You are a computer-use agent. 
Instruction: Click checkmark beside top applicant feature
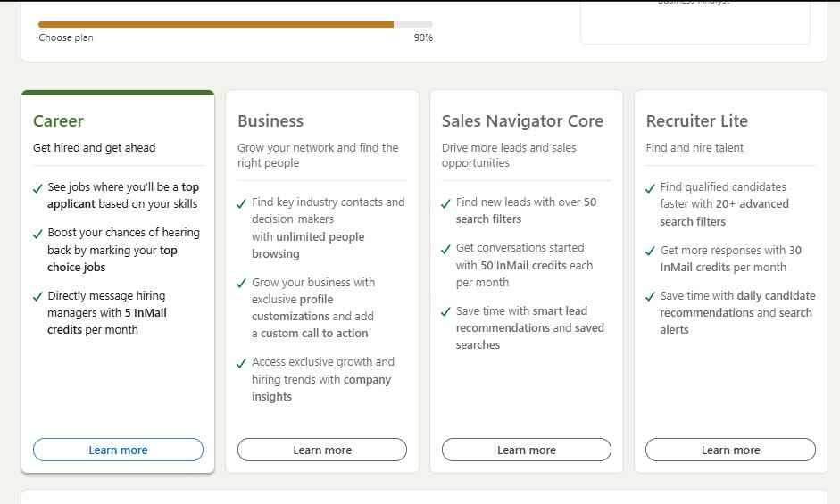pos(37,188)
